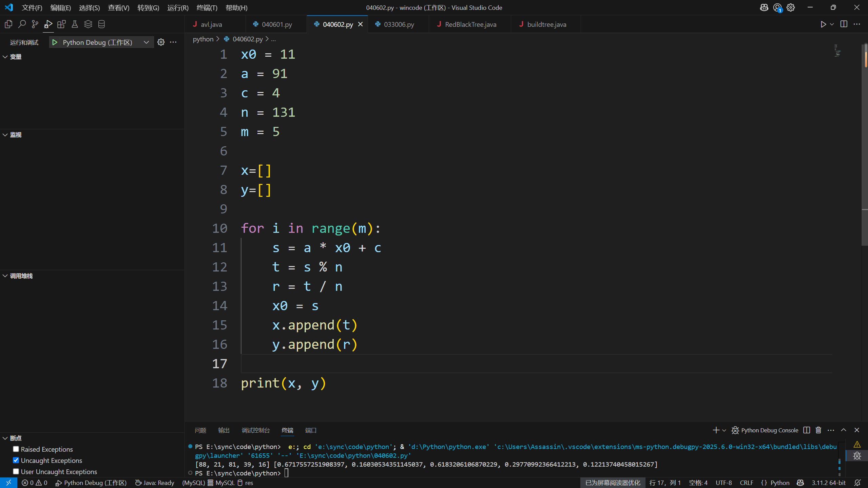
Task: Open the Search view icon
Action: click(x=22, y=24)
